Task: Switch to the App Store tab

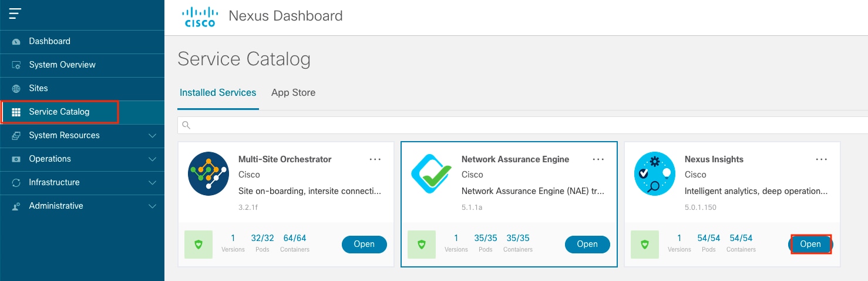Action: pos(293,92)
